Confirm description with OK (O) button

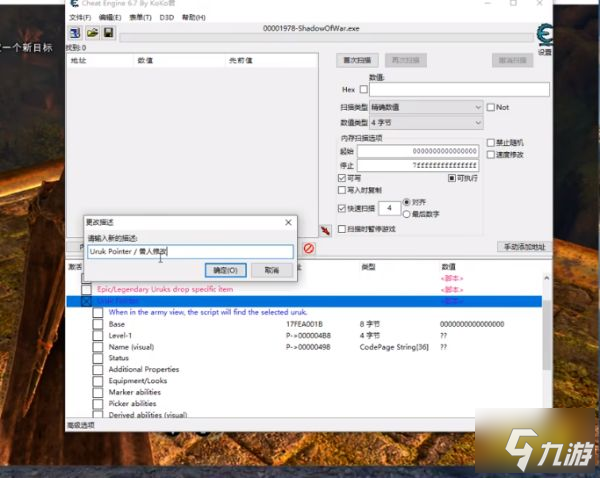point(225,270)
